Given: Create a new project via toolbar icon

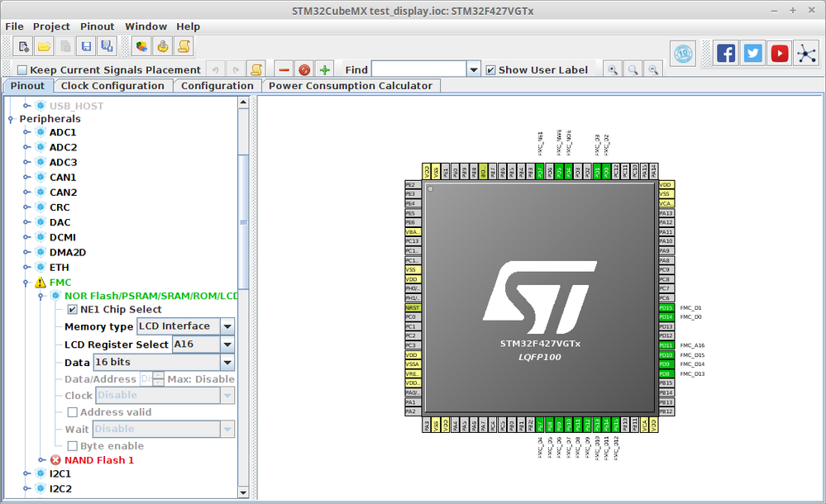Looking at the screenshot, I should [x=23, y=47].
